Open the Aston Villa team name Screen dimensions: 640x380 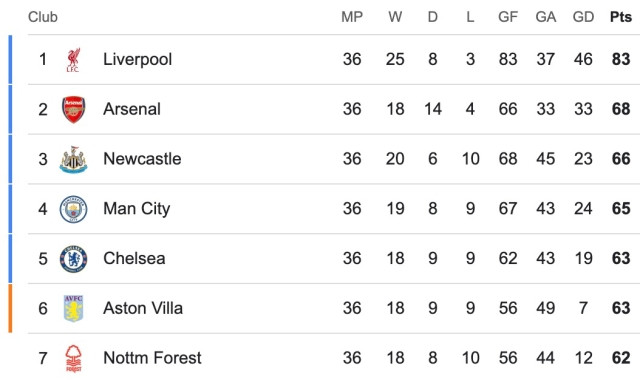click(x=143, y=308)
